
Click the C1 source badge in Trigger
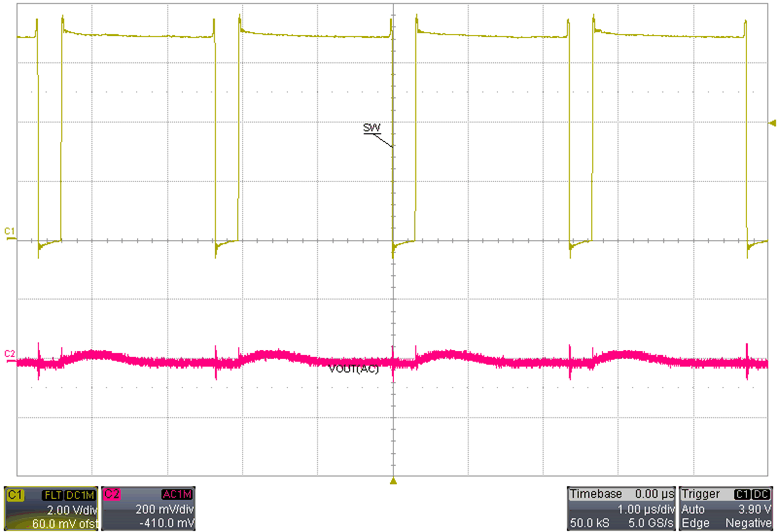click(x=742, y=494)
